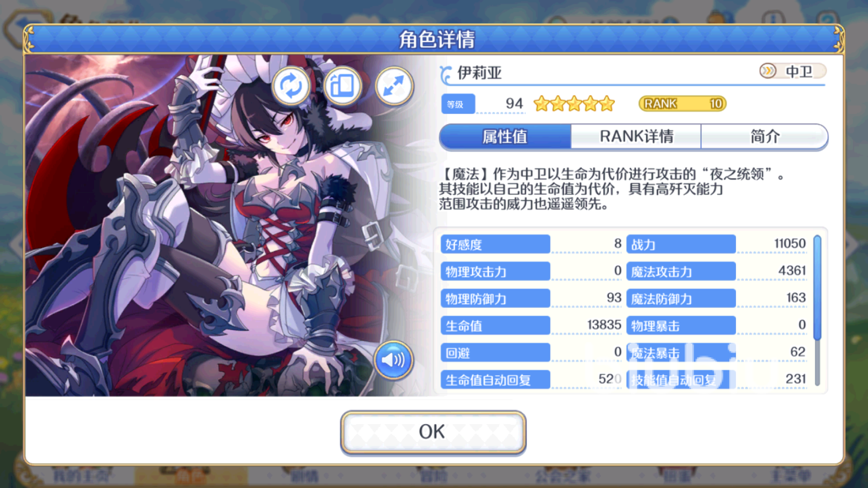The height and width of the screenshot is (488, 868).
Task: Open the 简介 tab
Action: (764, 137)
